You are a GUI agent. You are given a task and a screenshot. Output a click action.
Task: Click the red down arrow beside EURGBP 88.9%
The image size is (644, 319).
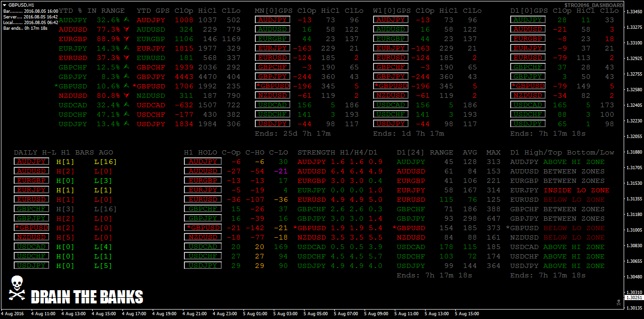click(x=126, y=39)
